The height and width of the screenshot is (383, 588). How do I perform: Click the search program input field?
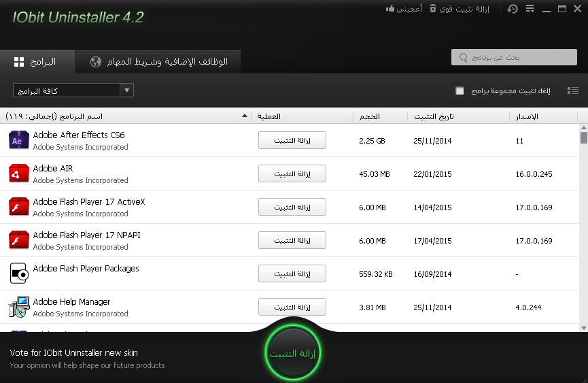point(514,57)
